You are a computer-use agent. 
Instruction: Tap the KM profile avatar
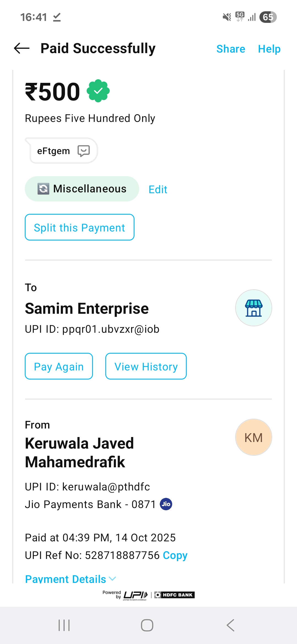pos(254,437)
